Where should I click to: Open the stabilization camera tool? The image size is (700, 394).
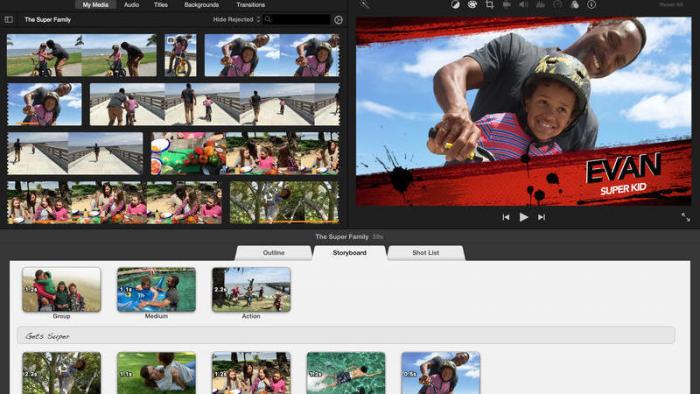(x=507, y=4)
